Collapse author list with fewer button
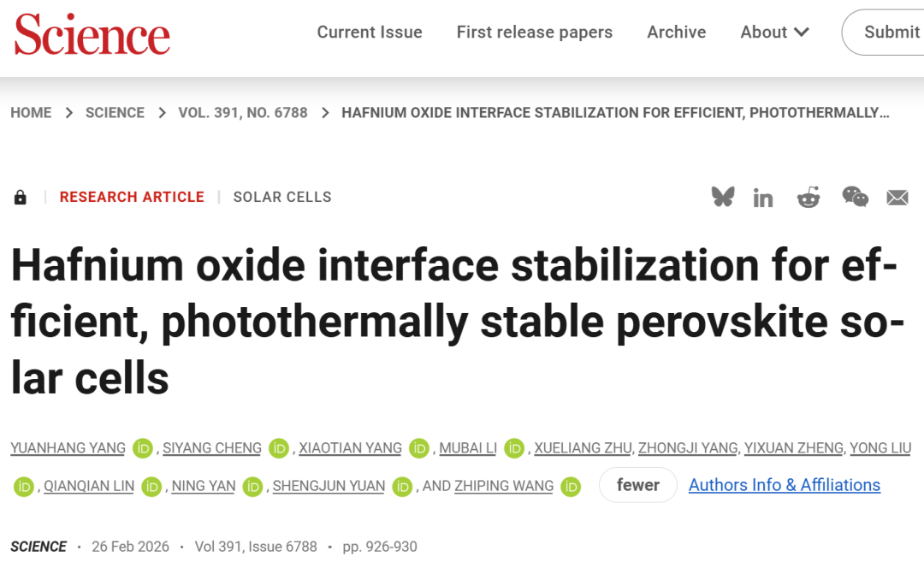This screenshot has width=924, height=562. (x=638, y=485)
